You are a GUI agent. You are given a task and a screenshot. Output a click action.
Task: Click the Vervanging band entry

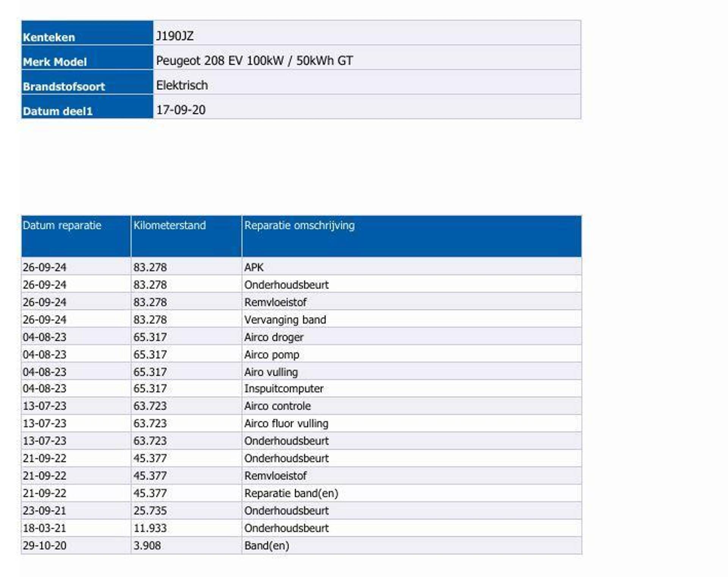285,320
